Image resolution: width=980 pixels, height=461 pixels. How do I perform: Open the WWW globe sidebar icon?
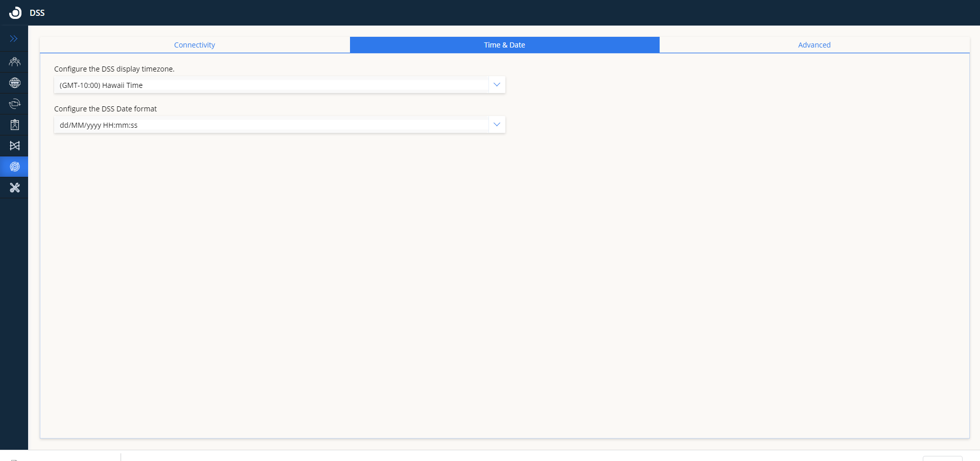14,83
